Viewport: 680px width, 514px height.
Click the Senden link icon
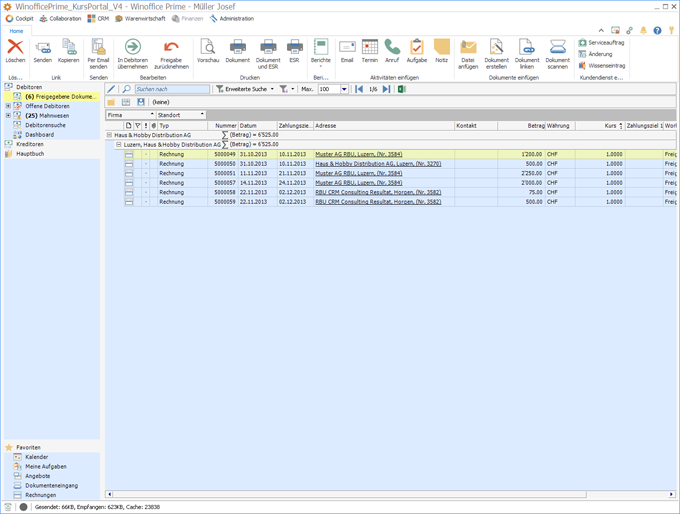[42, 51]
